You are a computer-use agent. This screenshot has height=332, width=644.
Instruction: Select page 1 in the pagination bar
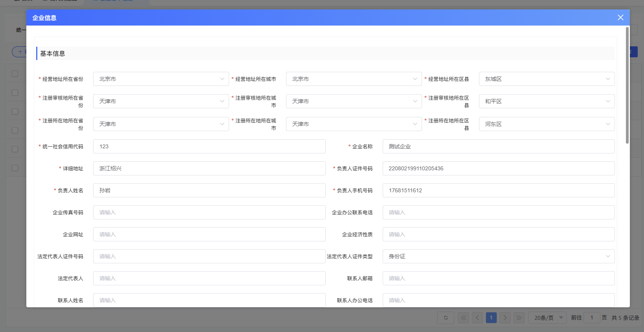(491, 318)
